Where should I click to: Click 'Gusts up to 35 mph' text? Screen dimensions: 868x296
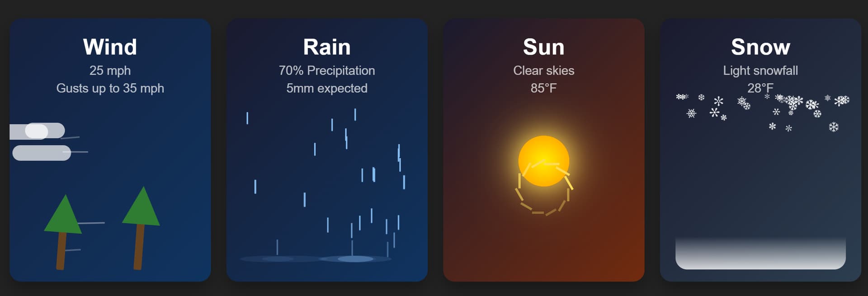(110, 88)
